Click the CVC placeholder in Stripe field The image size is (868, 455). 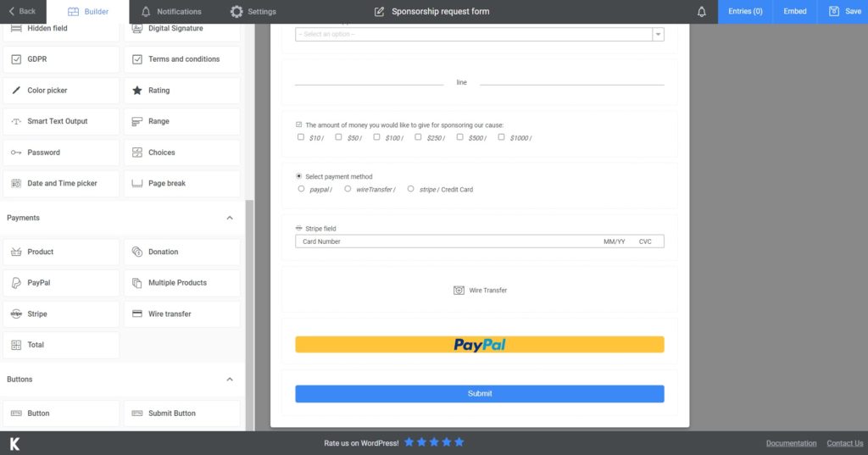coord(645,241)
